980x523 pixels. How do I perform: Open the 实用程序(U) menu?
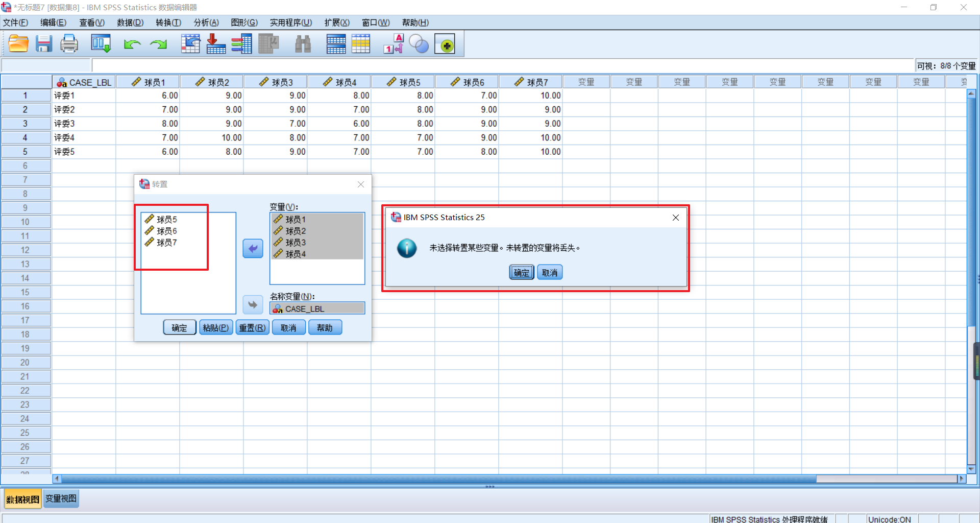291,22
